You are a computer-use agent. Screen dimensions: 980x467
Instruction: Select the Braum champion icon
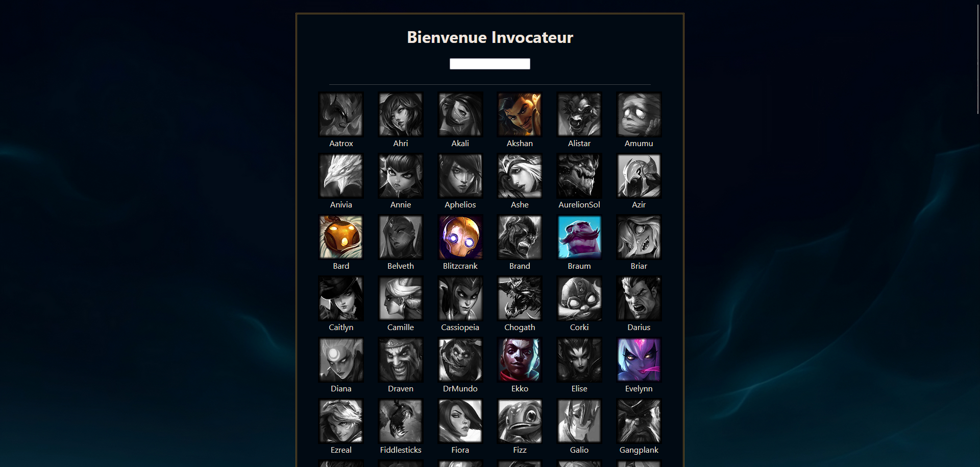[579, 237]
